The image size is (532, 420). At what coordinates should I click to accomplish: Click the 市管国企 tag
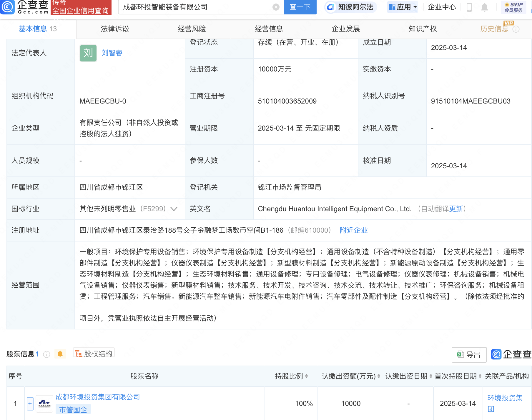[73, 410]
